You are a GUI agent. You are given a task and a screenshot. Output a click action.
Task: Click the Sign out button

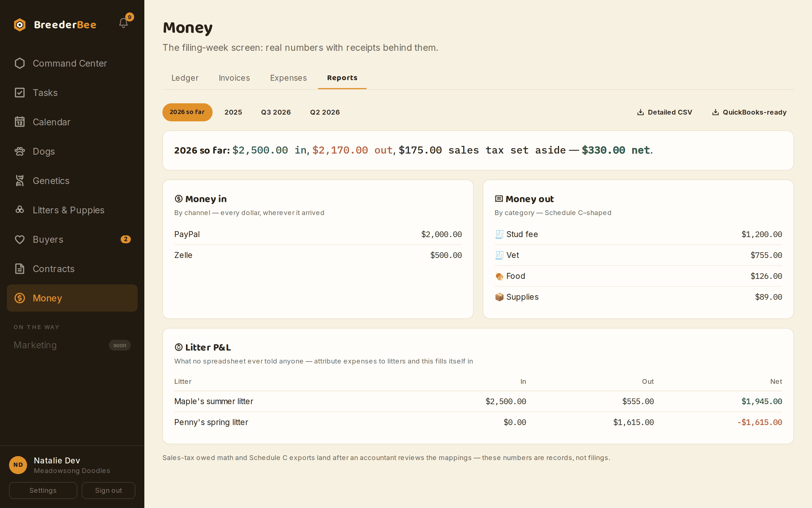[108, 490]
